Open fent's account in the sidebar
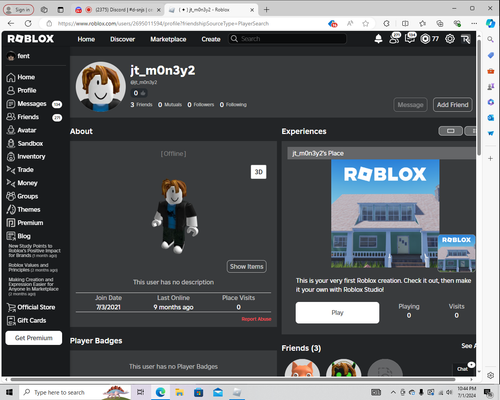This screenshot has height=400, width=500. 19,56
